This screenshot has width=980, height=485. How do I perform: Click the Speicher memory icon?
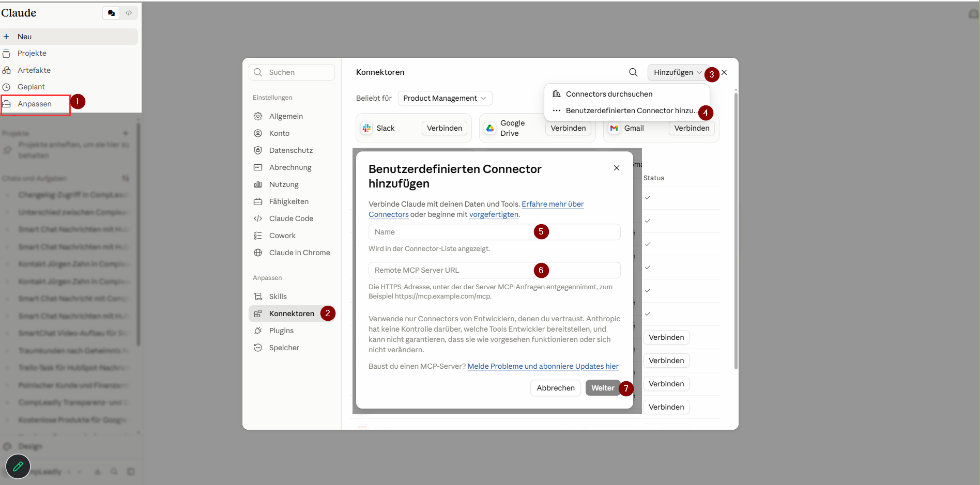(258, 348)
